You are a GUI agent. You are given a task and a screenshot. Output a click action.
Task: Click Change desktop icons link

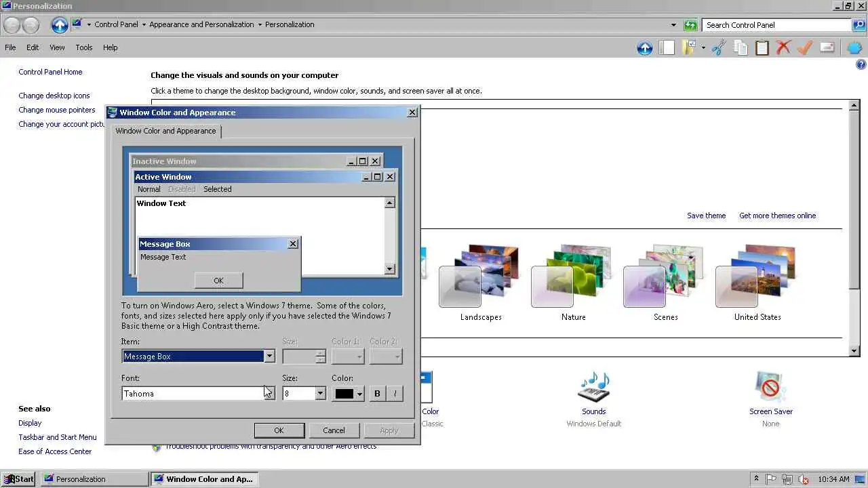click(x=54, y=96)
